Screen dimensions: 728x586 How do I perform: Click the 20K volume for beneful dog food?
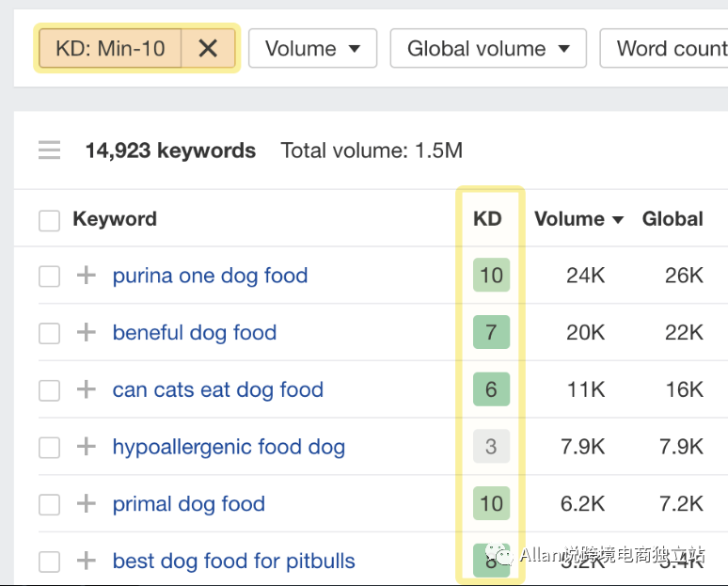(585, 332)
